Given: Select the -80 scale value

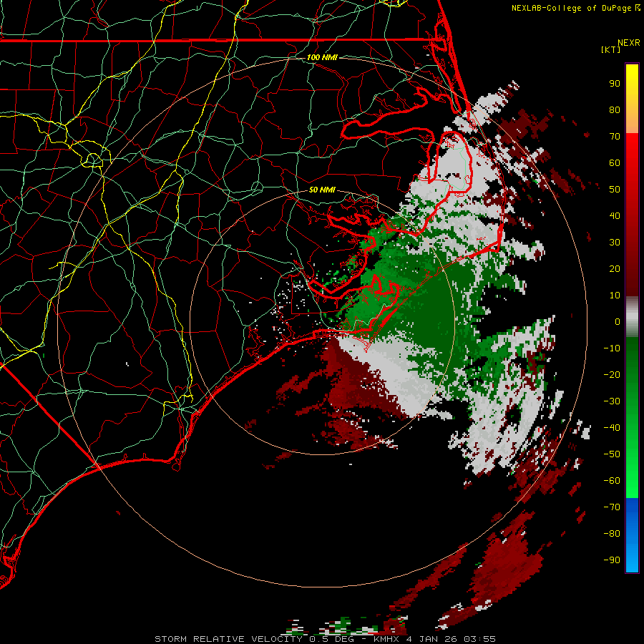Looking at the screenshot, I should point(612,534).
